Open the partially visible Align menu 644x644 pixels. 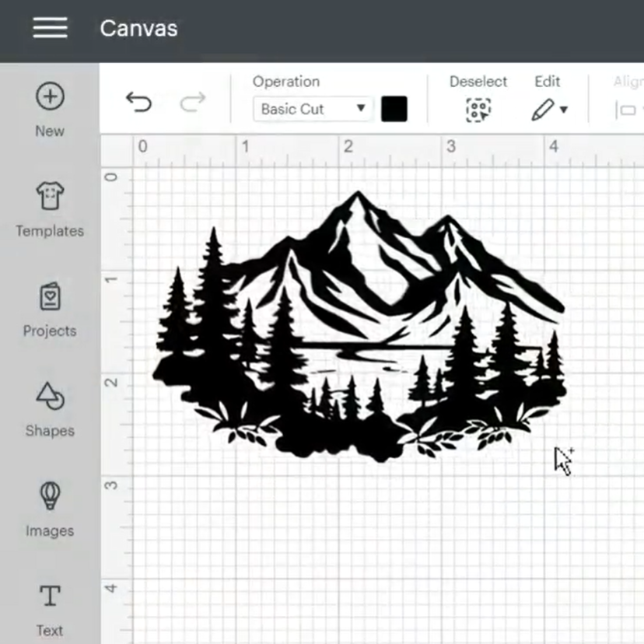(x=628, y=109)
